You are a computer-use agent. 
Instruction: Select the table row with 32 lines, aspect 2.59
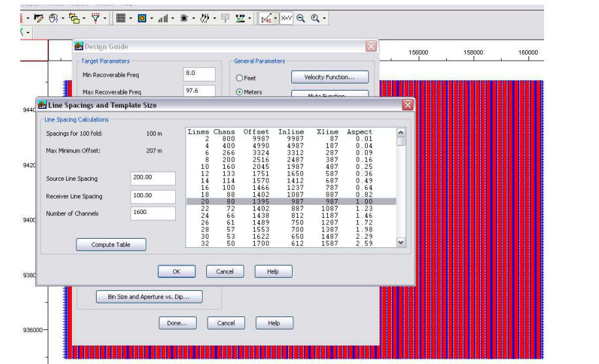tap(291, 243)
